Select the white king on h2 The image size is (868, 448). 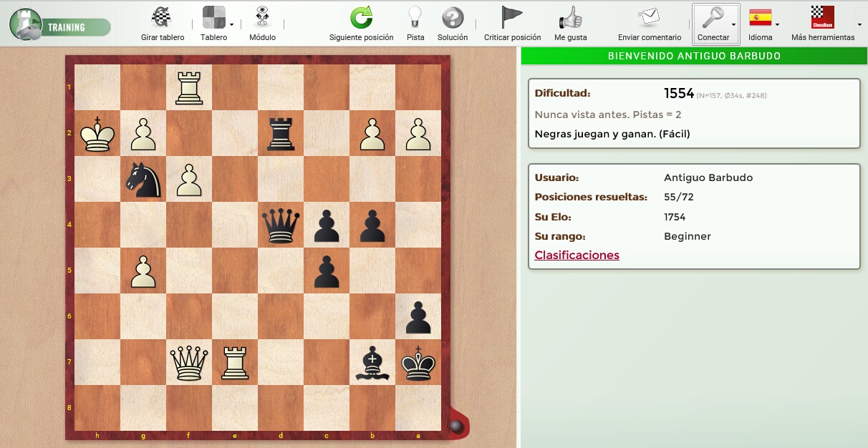tap(97, 133)
